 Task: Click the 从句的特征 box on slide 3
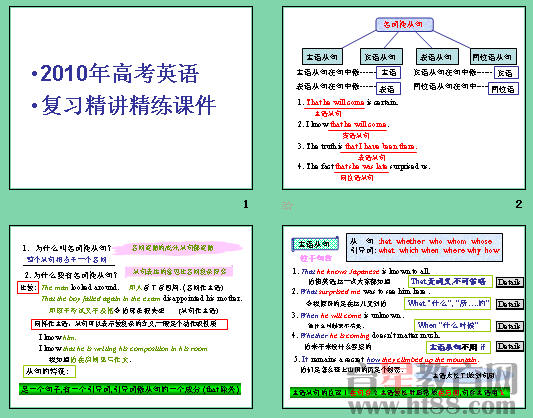tap(49, 371)
